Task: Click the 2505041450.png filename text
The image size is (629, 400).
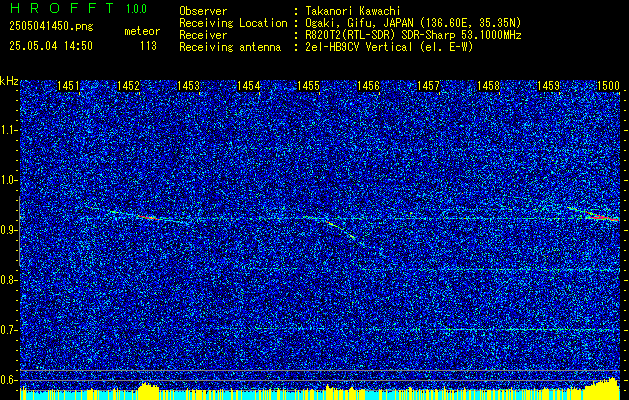Action: [x=51, y=27]
